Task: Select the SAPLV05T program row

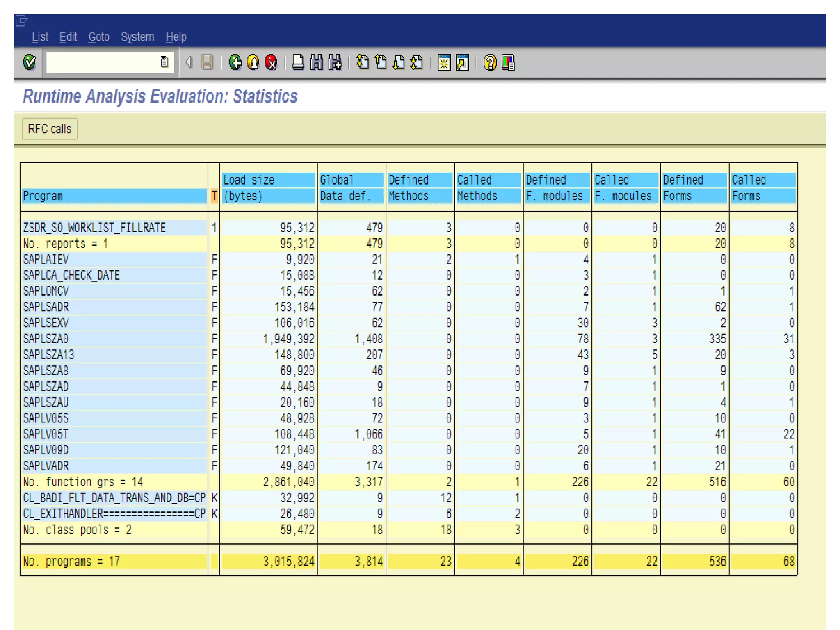Action: 409,434
